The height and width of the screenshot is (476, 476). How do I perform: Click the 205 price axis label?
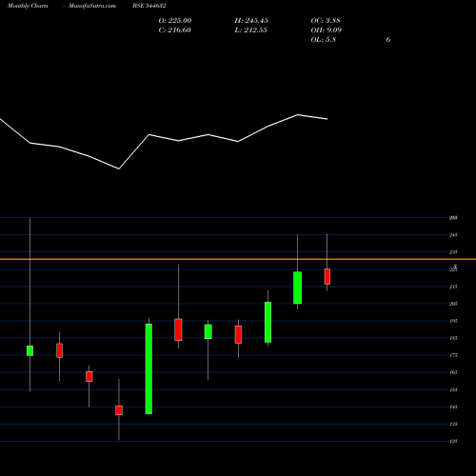[x=453, y=304]
